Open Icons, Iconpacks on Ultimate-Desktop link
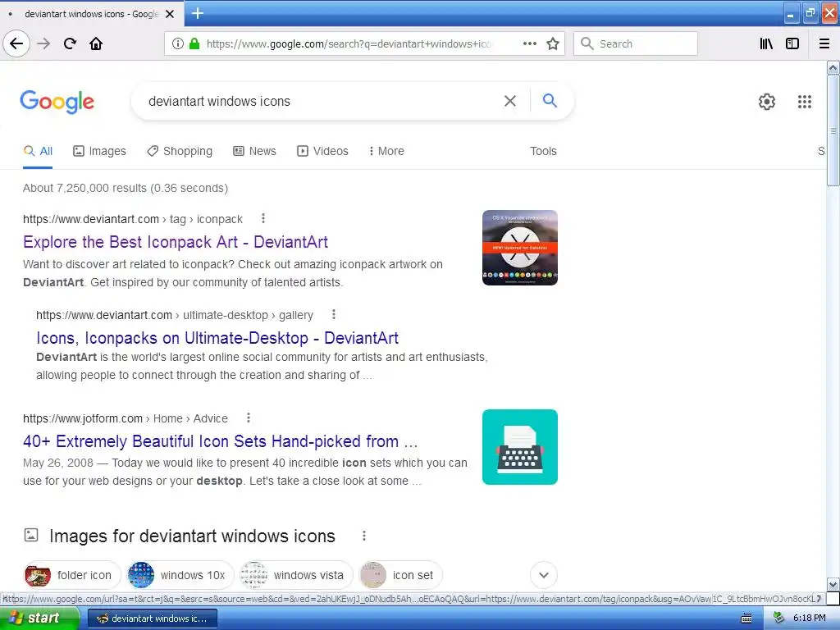Screen dimensions: 840x630 (217, 338)
